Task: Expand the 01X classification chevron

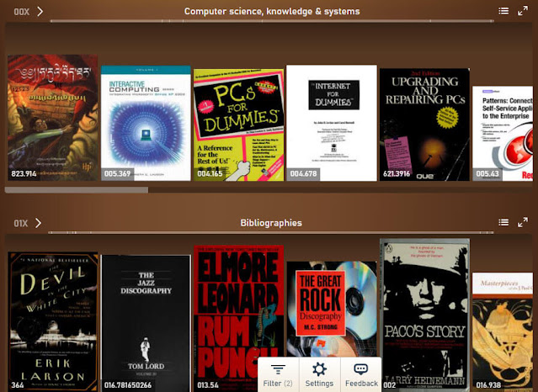Action: 39,223
